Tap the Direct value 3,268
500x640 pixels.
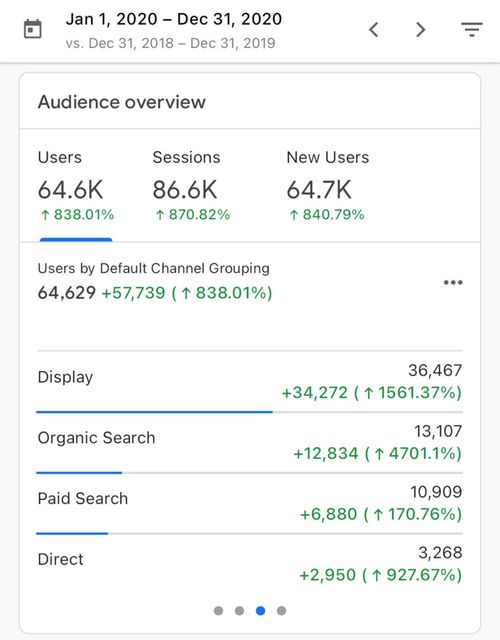[440, 553]
